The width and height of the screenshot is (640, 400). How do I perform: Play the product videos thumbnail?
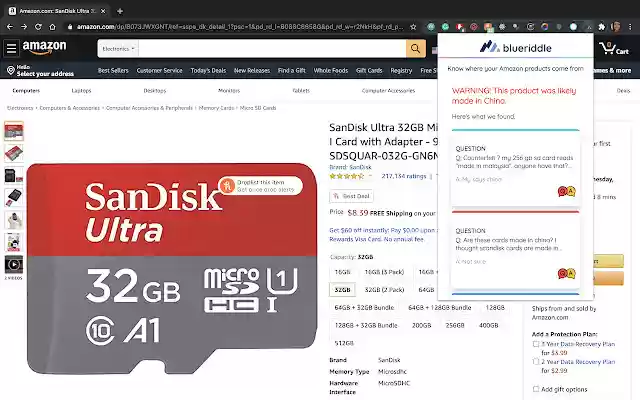(13, 264)
